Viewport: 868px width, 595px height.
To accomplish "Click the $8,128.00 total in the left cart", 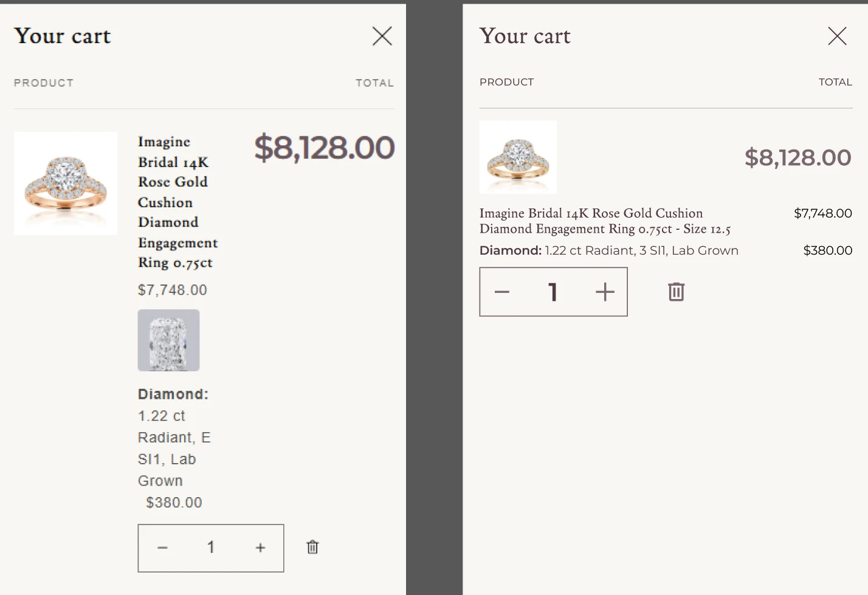I will tap(324, 148).
